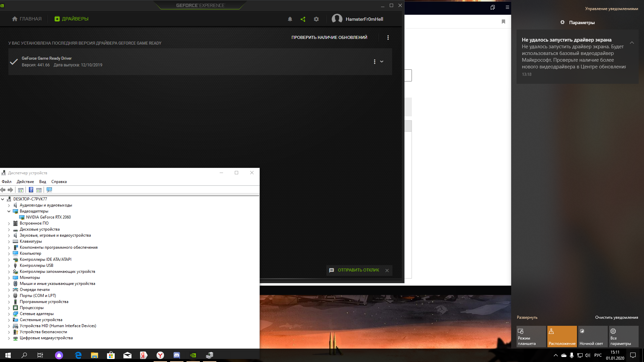Expand the Дисковые устройства category
This screenshot has height=362, width=644.
[9, 229]
